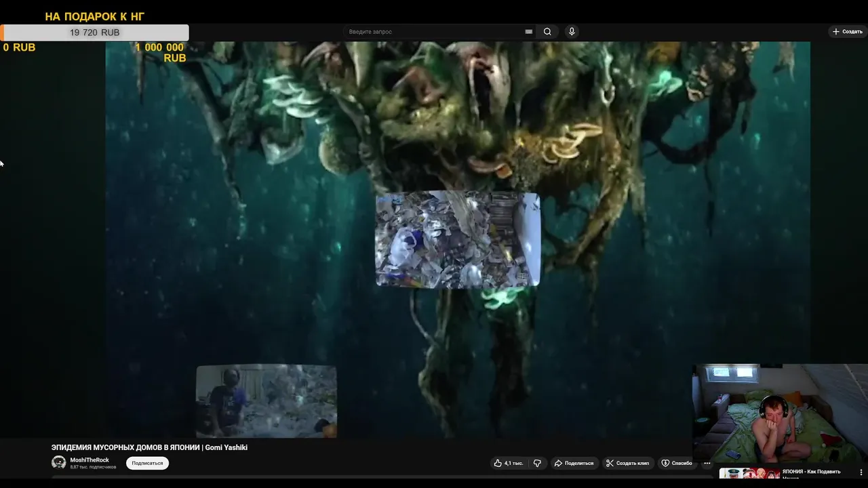The image size is (868, 488).
Task: Share the video via Поделиться
Action: 574,463
